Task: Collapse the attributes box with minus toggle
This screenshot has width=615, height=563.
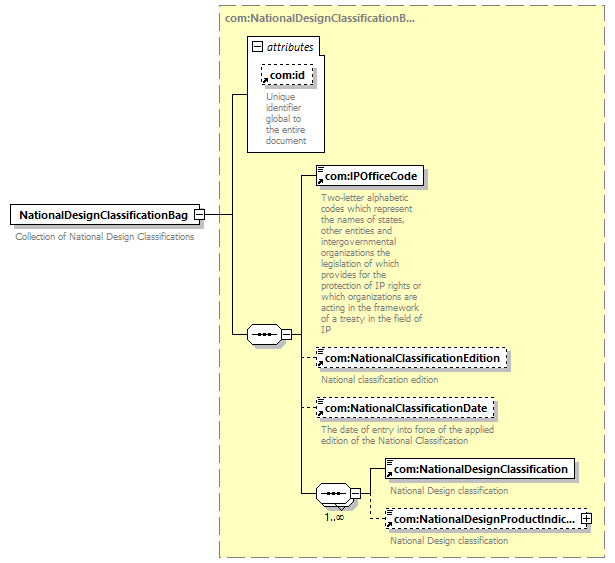Action: [257, 47]
